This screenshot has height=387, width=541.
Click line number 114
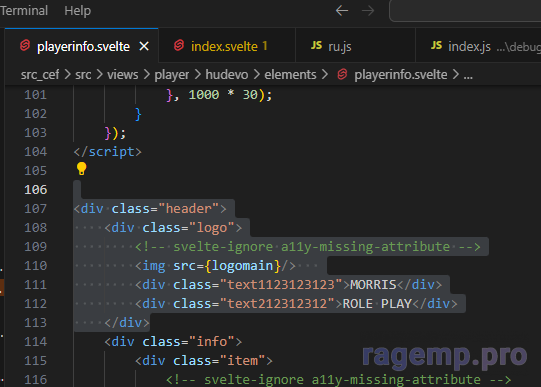click(x=36, y=341)
